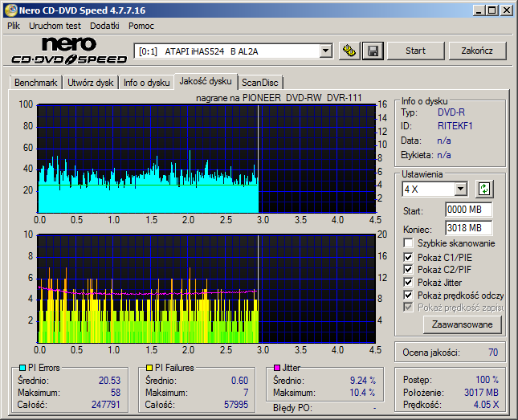Viewport: 518px width, 420px height.
Task: Click the Prędkość value 4.05 X
Action: point(486,405)
